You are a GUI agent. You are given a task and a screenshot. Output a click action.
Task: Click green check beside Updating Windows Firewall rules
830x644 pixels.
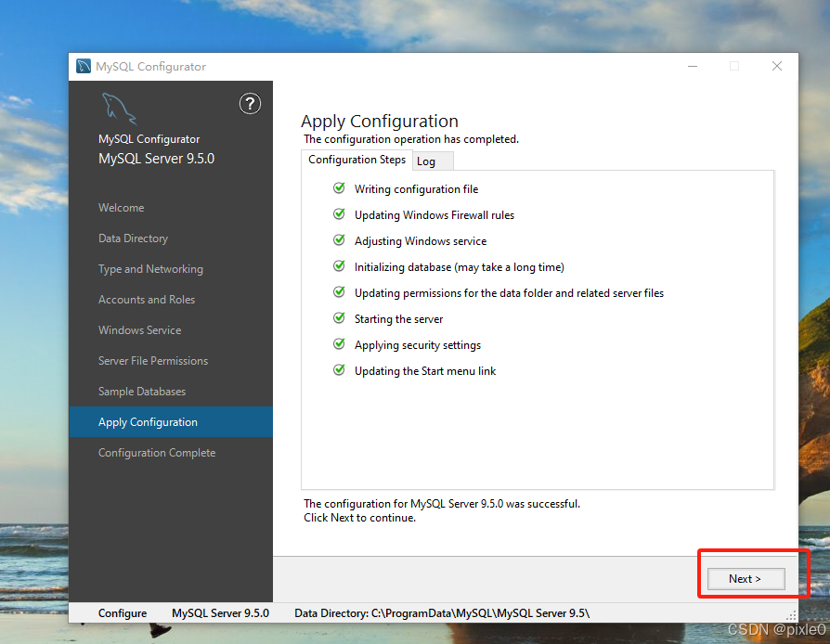[339, 214]
